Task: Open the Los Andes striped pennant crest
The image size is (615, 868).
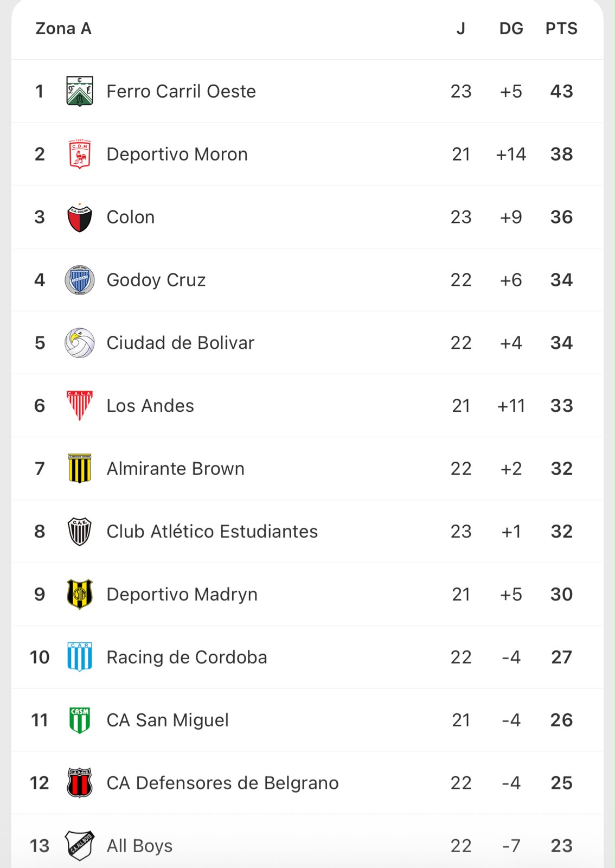Action: [x=80, y=406]
